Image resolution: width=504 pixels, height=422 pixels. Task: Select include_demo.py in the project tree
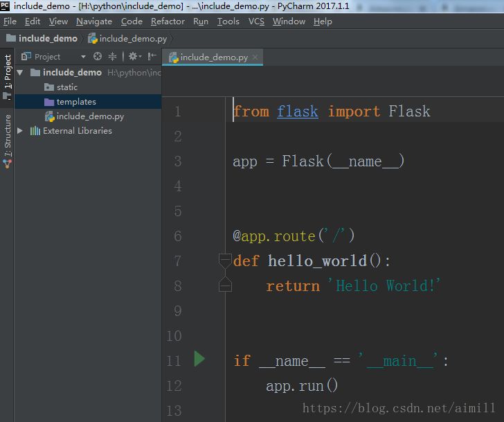click(90, 116)
